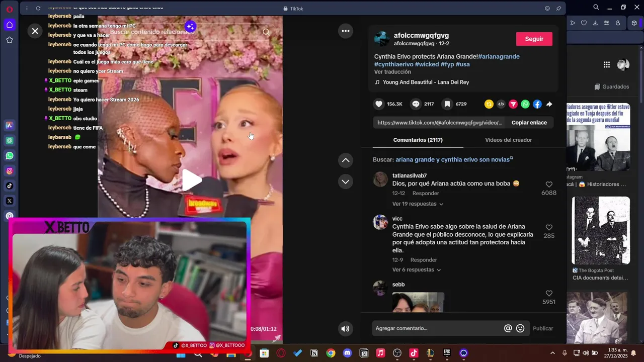Insert mention with @ icon
644x362 pixels.
(508, 328)
